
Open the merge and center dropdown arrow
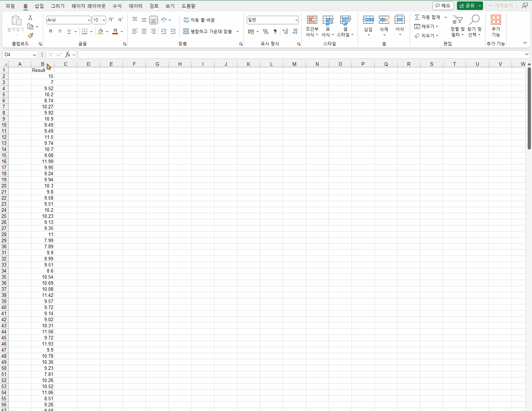coord(237,31)
